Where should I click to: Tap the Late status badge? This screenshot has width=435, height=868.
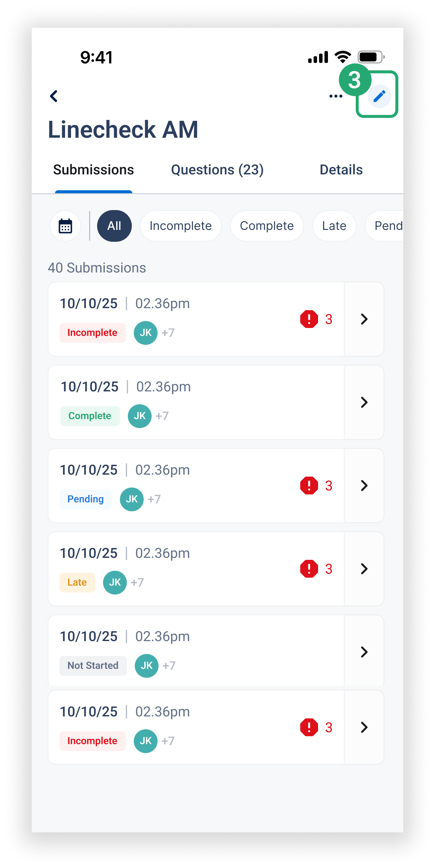[x=77, y=583]
